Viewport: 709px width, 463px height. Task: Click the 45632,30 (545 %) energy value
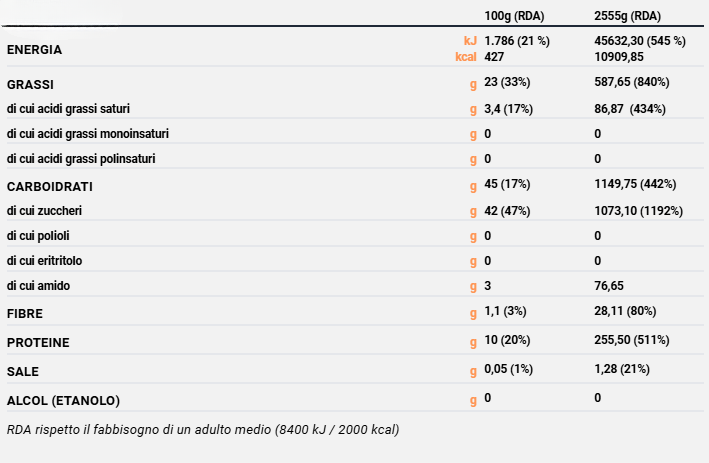(640, 41)
